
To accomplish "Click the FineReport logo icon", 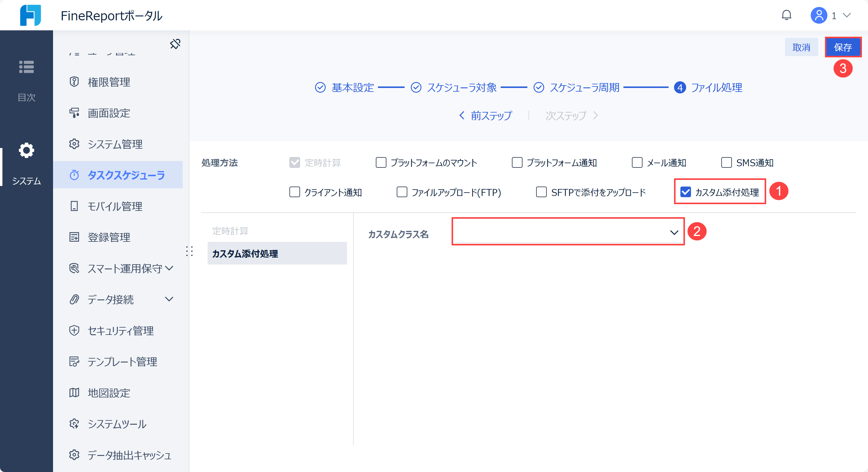I will (30, 15).
